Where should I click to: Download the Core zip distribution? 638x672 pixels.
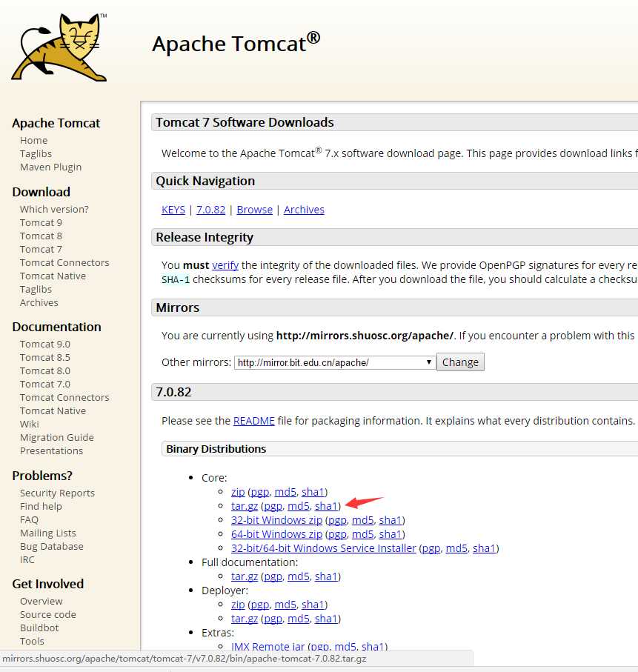(238, 492)
